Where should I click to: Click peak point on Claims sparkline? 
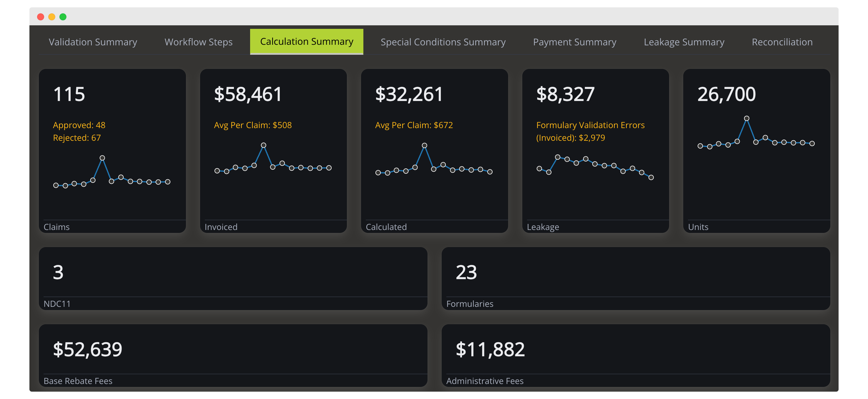(102, 158)
